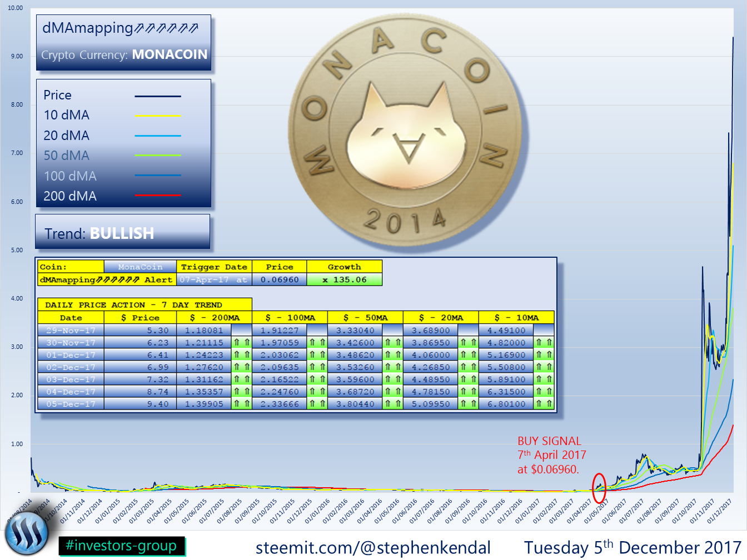The height and width of the screenshot is (560, 747).
Task: Select the Trigger Date header cell
Action: (x=214, y=267)
